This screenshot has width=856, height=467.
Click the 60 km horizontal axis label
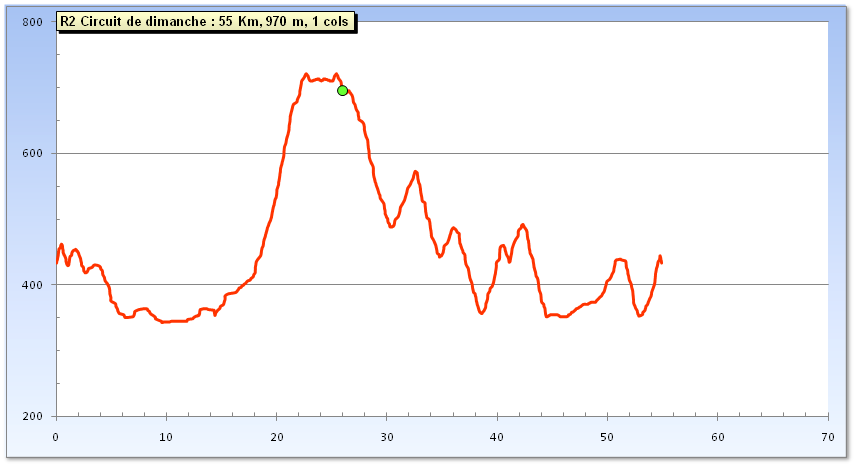point(717,437)
